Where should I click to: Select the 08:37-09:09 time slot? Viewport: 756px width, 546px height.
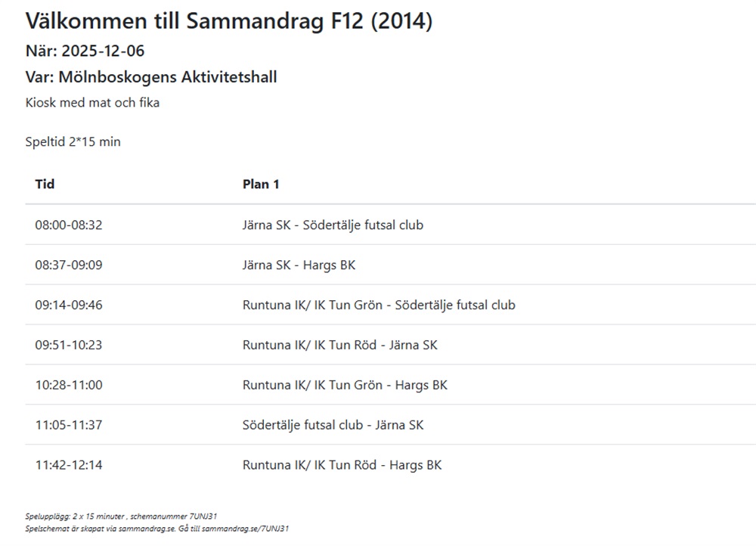point(68,265)
